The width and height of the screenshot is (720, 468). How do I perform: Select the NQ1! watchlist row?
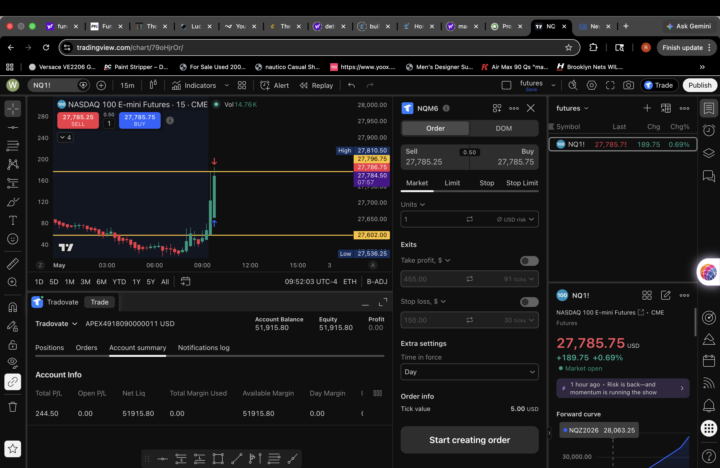(x=623, y=144)
